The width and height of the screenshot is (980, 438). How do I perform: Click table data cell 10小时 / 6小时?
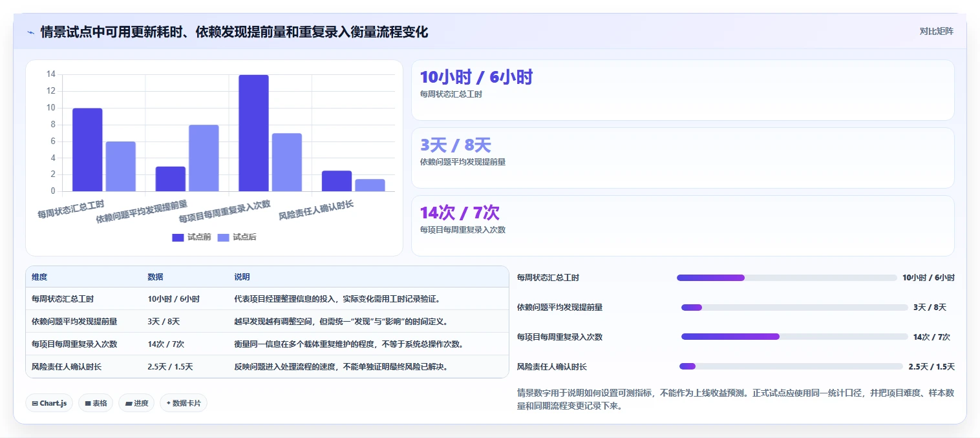[173, 299]
